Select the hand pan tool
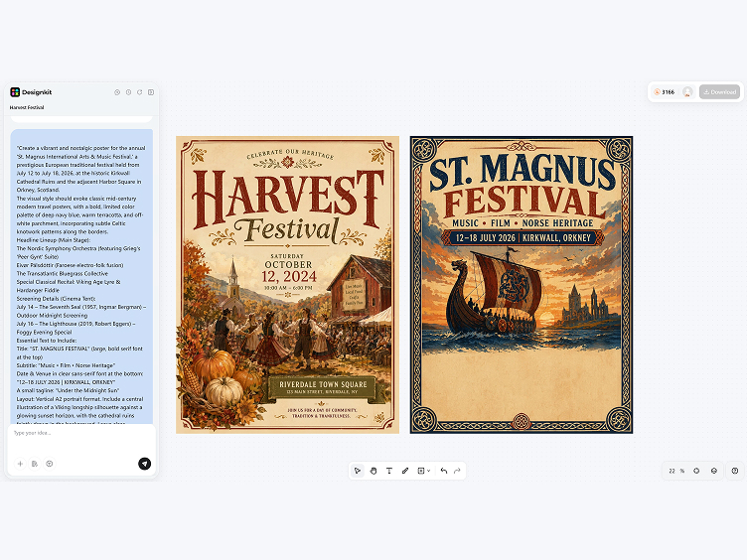747x560 pixels. click(373, 471)
